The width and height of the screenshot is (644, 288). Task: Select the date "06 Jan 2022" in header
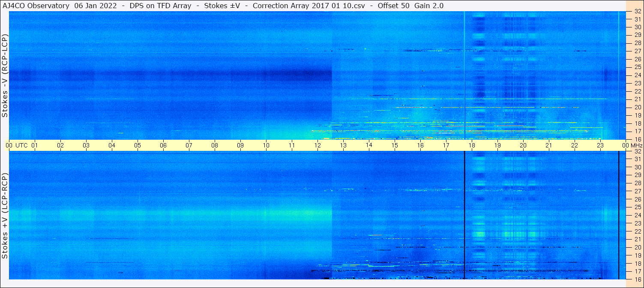[96, 6]
